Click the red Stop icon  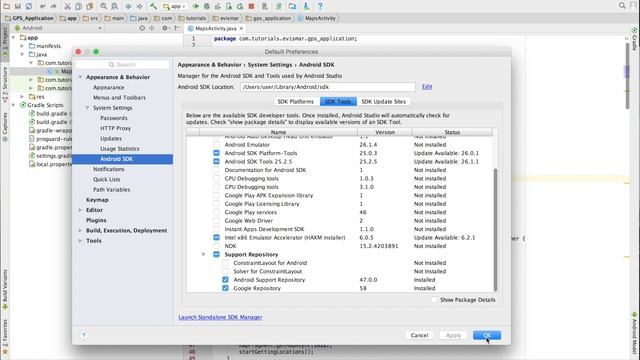pyautogui.click(x=251, y=6)
